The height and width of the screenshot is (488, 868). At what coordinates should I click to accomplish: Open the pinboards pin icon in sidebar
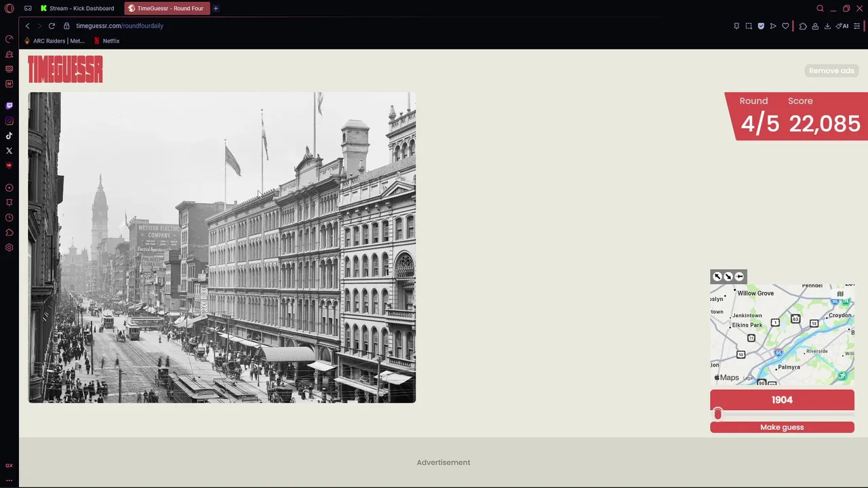(9, 203)
